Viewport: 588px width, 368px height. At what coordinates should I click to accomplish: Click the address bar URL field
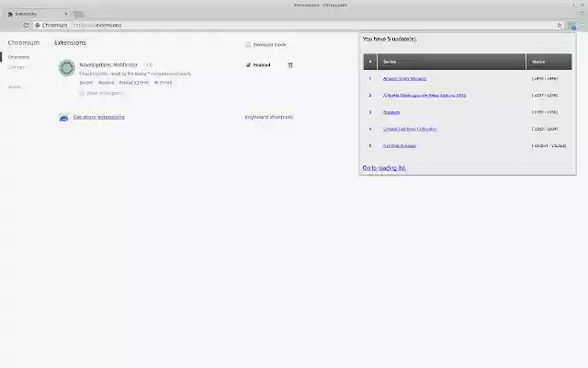click(x=296, y=25)
